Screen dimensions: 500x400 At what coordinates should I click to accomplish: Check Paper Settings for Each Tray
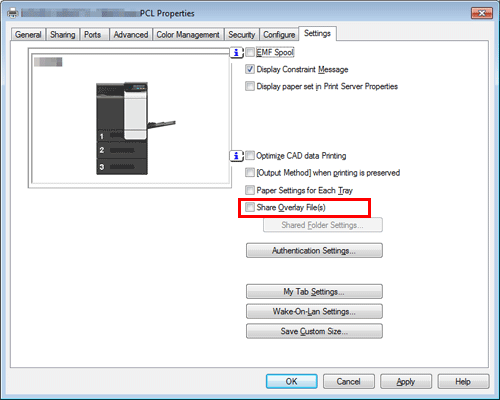250,190
